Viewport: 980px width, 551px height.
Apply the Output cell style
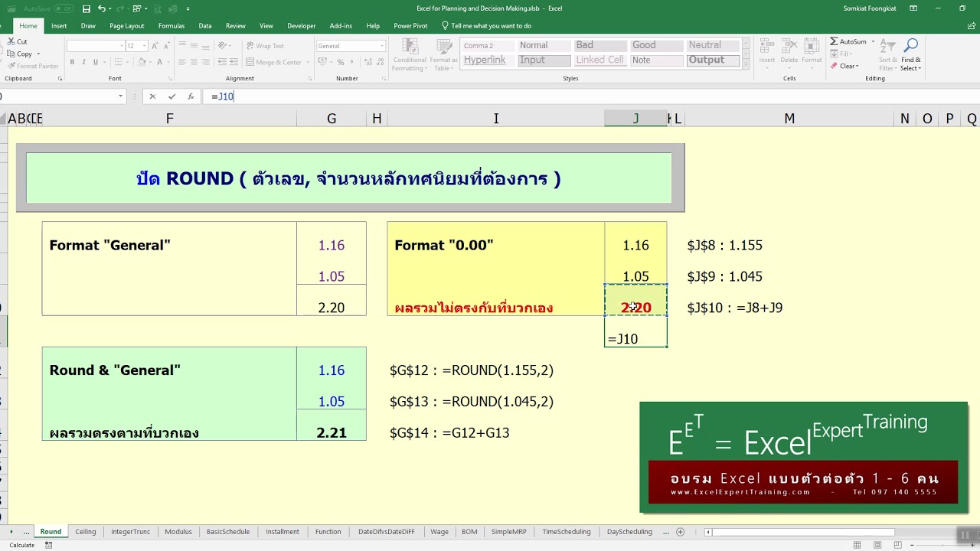tap(712, 60)
